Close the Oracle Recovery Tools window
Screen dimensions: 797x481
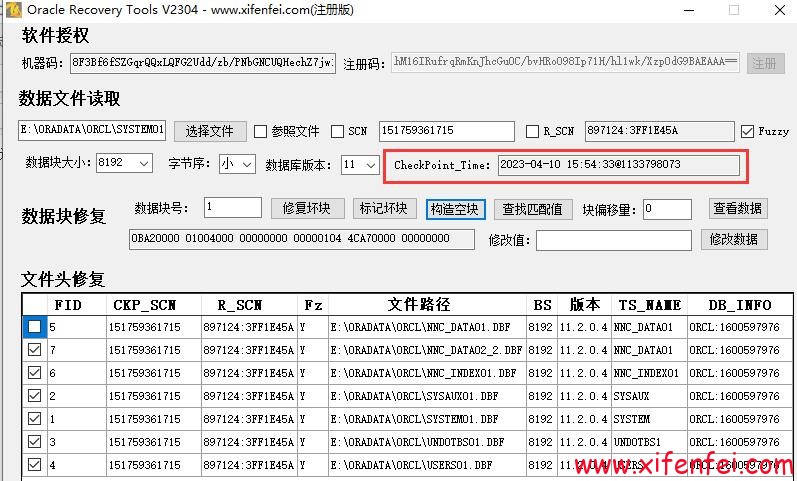tap(780, 10)
